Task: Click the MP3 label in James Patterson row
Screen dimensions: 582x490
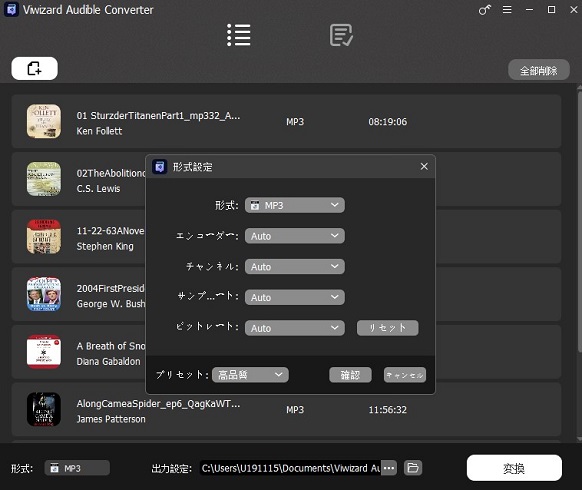Action: (x=295, y=410)
